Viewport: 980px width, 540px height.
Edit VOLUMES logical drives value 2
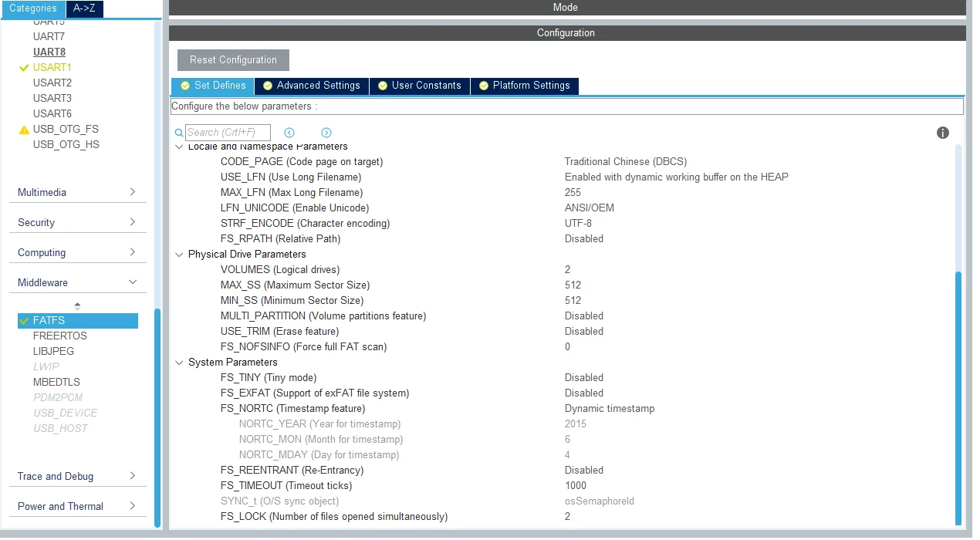click(568, 269)
